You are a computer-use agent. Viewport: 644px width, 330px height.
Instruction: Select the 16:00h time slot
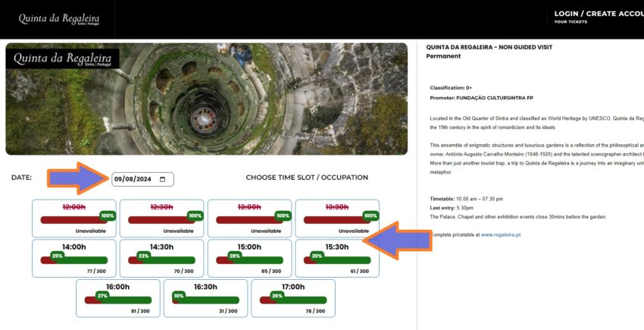click(118, 298)
